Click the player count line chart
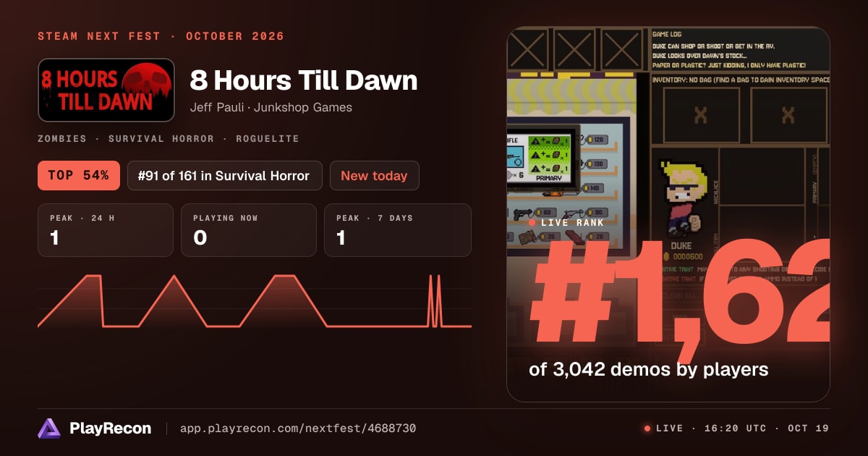Screen dimensions: 868x456 click(255, 301)
